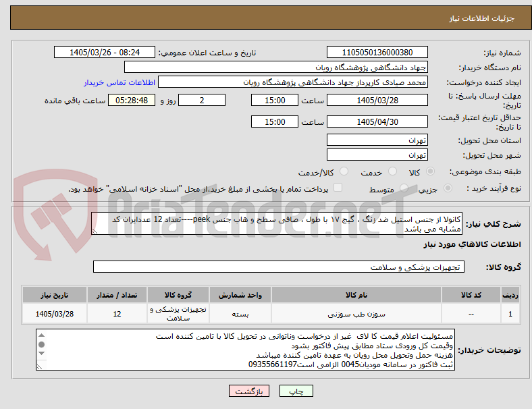Click the کد کالا column header
The height and width of the screenshot is (409, 532).
[x=471, y=295]
